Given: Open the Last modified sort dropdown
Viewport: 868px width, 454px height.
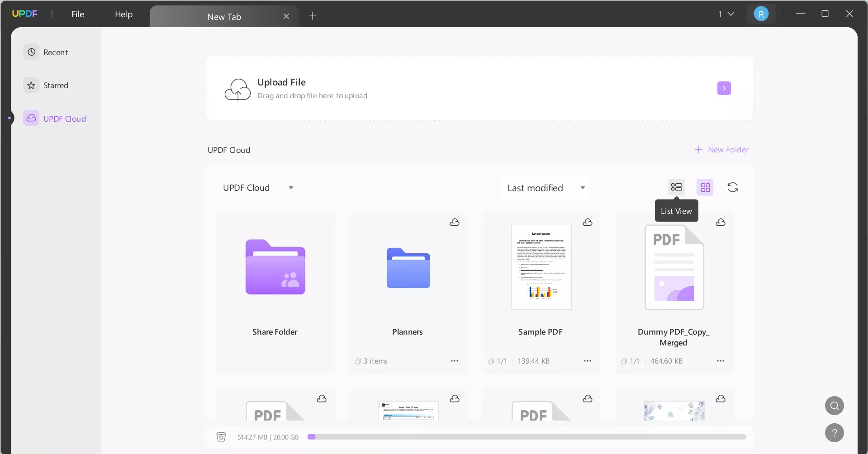Looking at the screenshot, I should [x=546, y=188].
